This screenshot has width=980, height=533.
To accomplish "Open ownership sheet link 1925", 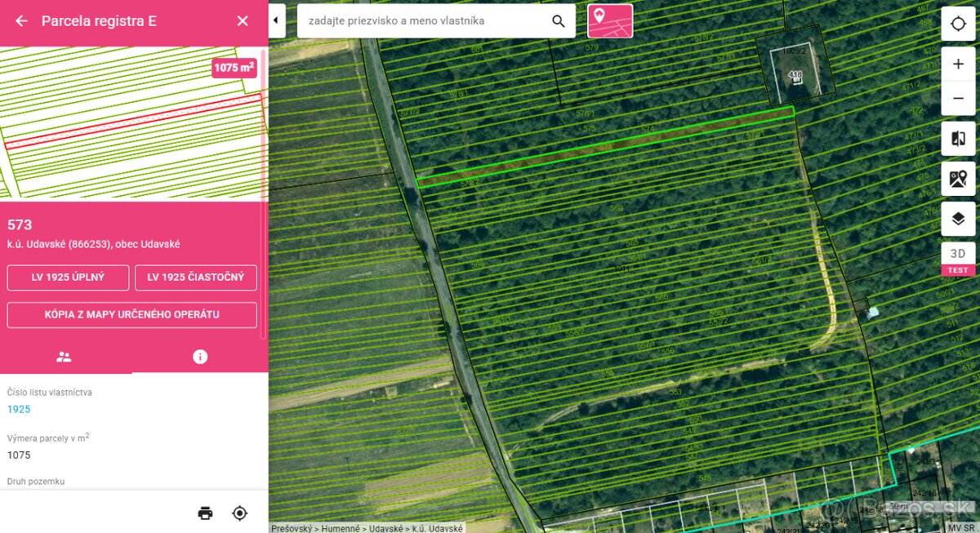I will [19, 408].
